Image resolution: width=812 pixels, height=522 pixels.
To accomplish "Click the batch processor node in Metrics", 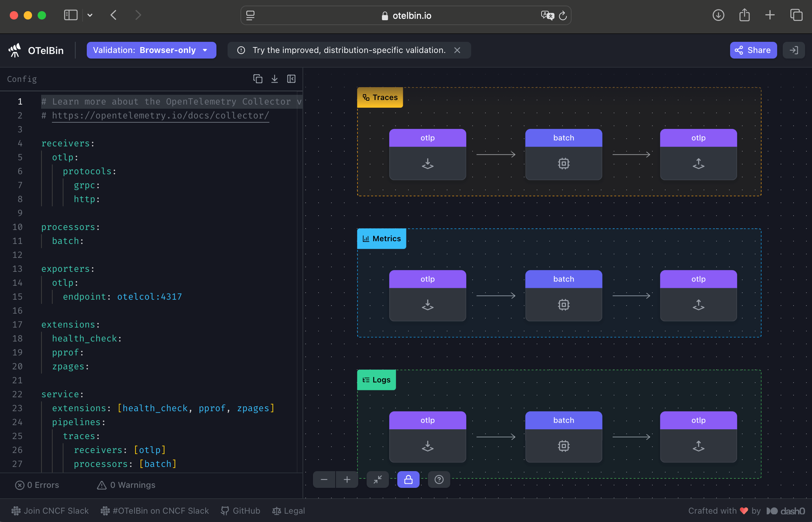I will click(564, 295).
